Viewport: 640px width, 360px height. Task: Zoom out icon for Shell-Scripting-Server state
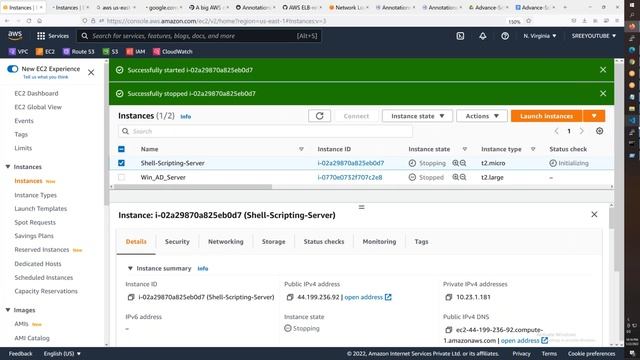(463, 163)
